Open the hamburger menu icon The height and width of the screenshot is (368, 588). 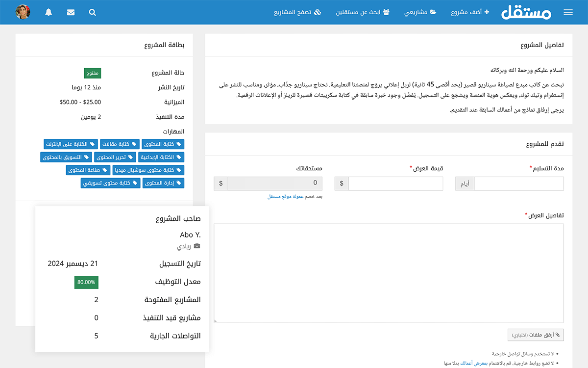tap(568, 12)
